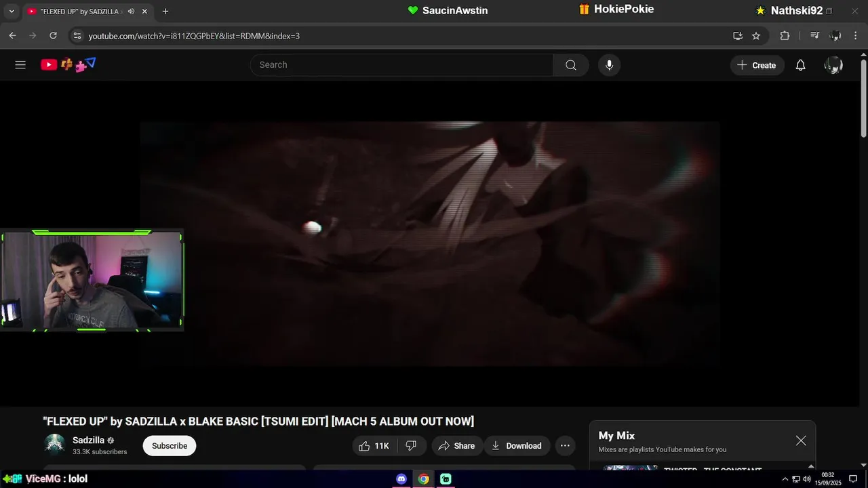Open Sadzilla's channel avatar
Image resolution: width=868 pixels, height=488 pixels.
[x=54, y=445]
